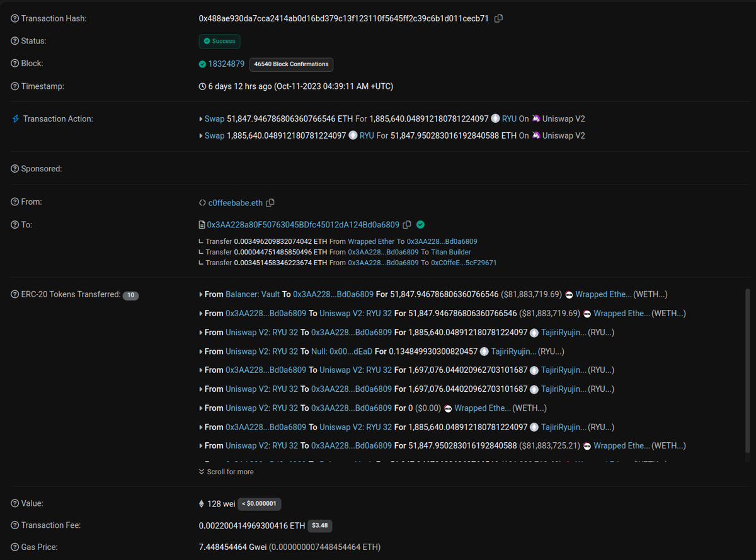Image resolution: width=756 pixels, height=560 pixels.
Task: Select amount 0.003496209832074042 ETH in transfers
Action: click(280, 241)
